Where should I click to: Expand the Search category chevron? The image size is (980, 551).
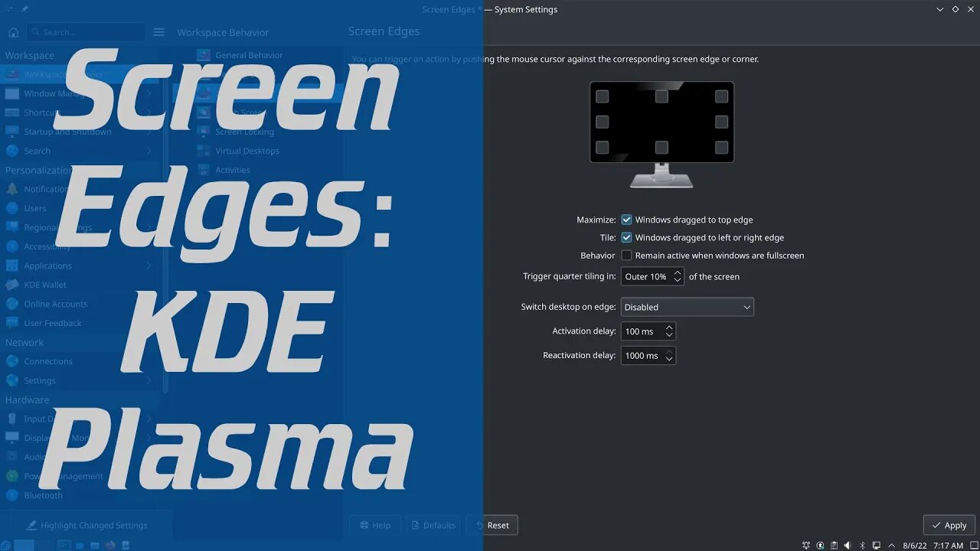coord(149,151)
